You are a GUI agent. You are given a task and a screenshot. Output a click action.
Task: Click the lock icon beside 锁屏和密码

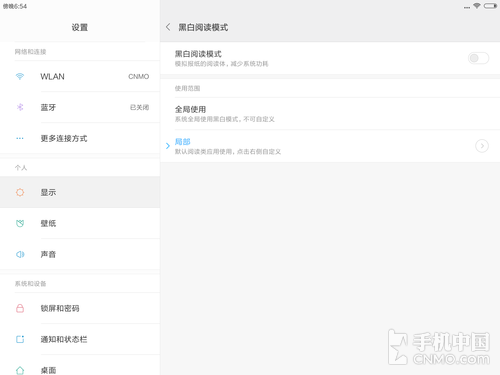20,308
